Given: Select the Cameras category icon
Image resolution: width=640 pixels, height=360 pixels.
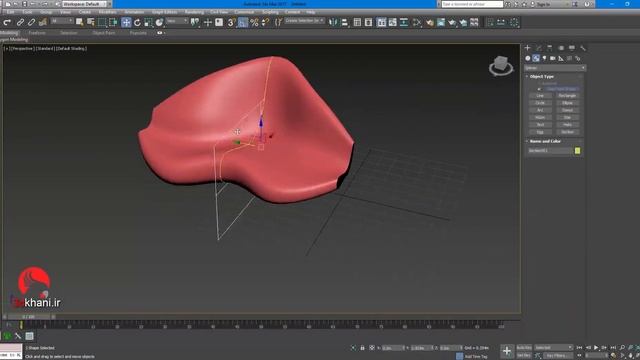Looking at the screenshot, I should tap(553, 58).
